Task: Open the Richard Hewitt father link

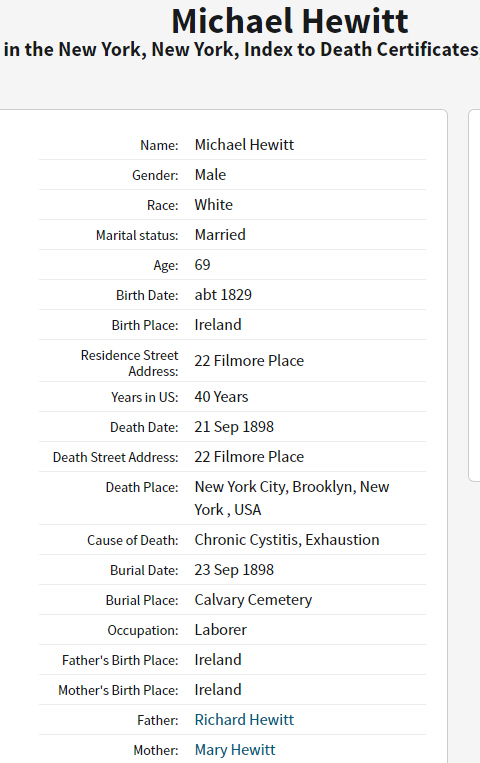Action: (244, 720)
